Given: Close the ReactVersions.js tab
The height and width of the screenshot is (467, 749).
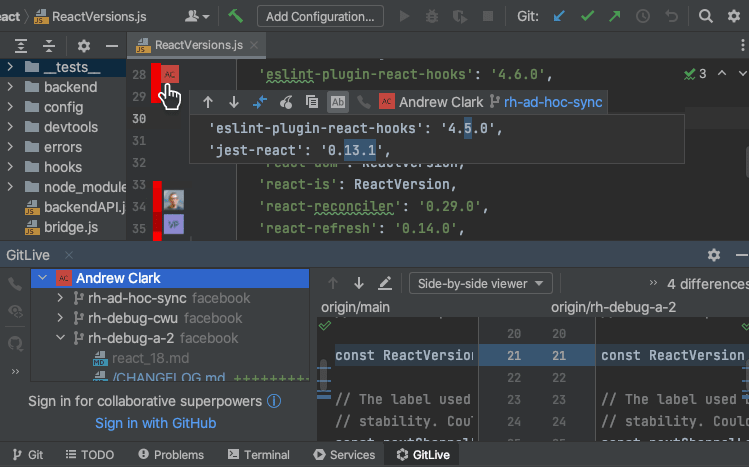Looking at the screenshot, I should coord(254,45).
